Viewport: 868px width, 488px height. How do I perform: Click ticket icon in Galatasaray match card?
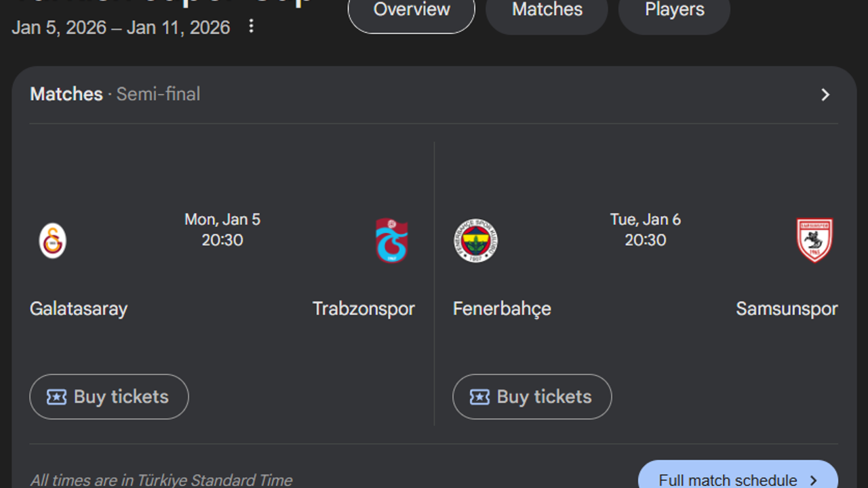[x=56, y=397]
